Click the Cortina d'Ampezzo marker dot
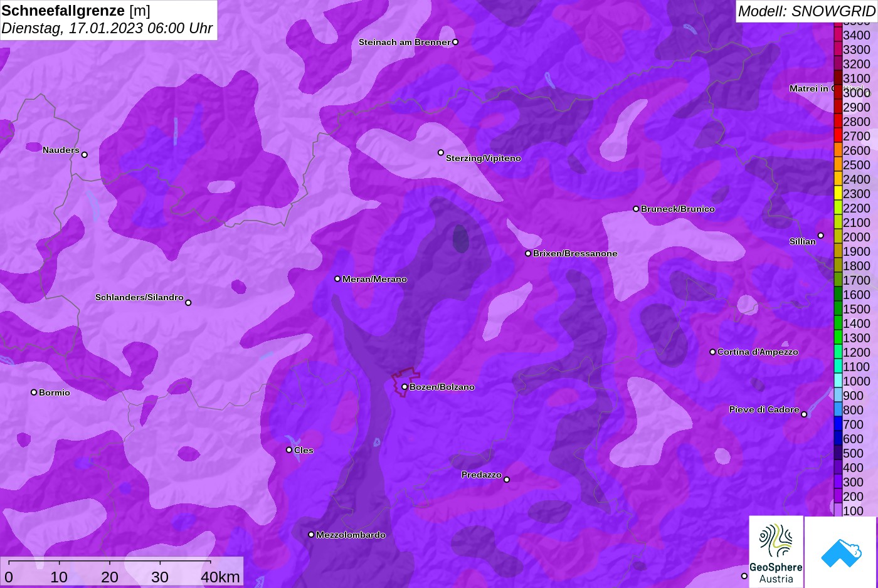The width and height of the screenshot is (878, 588). (x=712, y=352)
